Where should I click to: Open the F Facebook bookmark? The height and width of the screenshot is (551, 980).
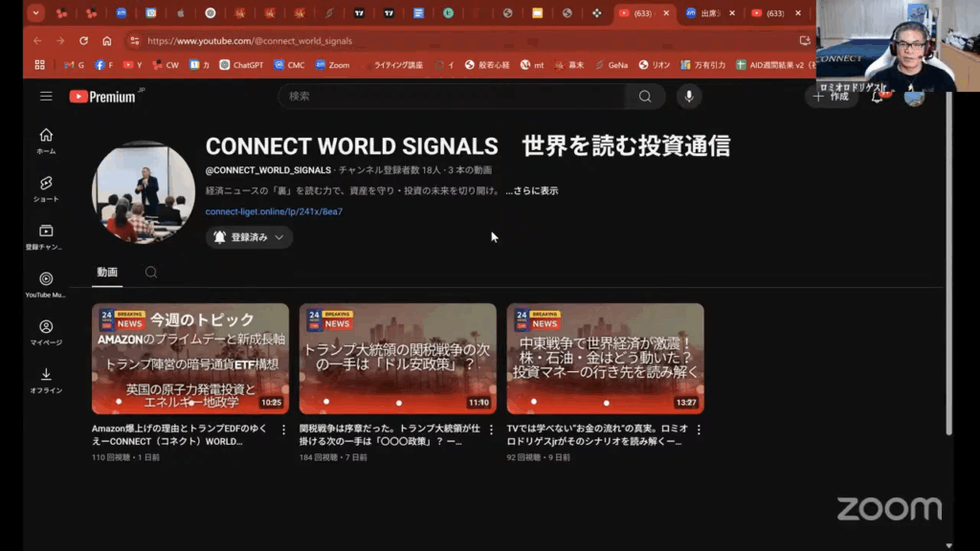click(103, 65)
